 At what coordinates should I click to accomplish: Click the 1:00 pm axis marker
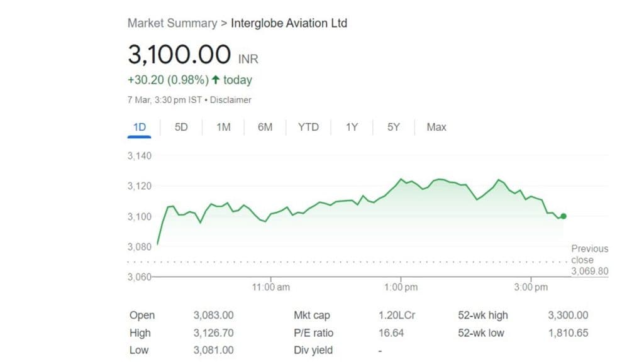coord(401,287)
